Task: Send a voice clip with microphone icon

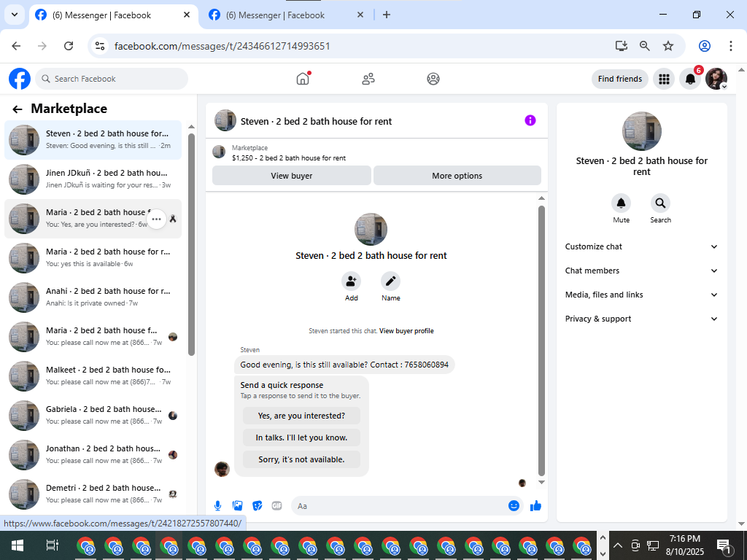Action: [x=217, y=506]
